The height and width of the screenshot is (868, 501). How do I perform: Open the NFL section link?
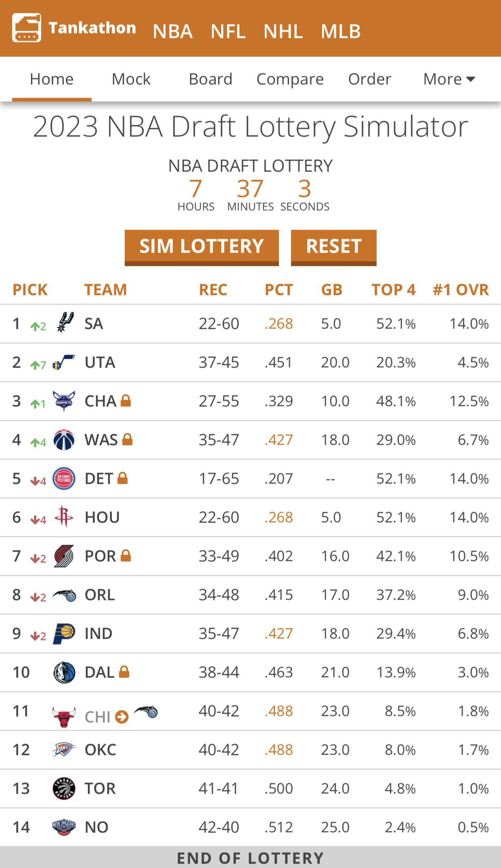click(228, 31)
